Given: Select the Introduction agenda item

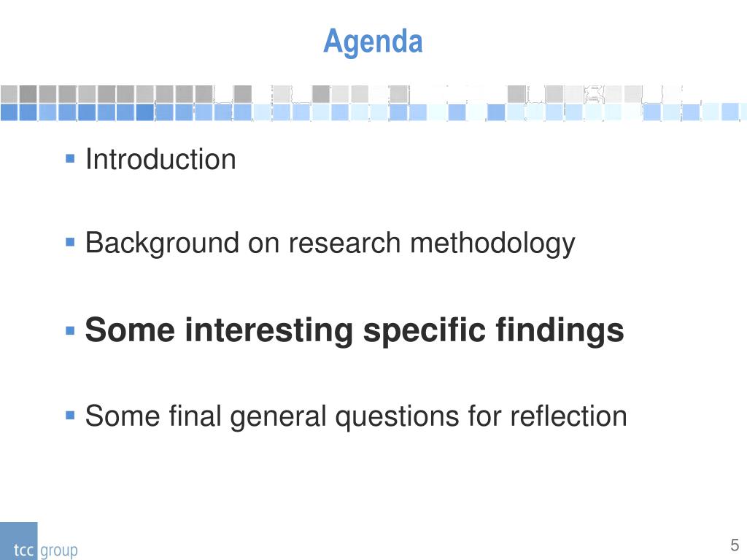Looking at the screenshot, I should tap(160, 159).
